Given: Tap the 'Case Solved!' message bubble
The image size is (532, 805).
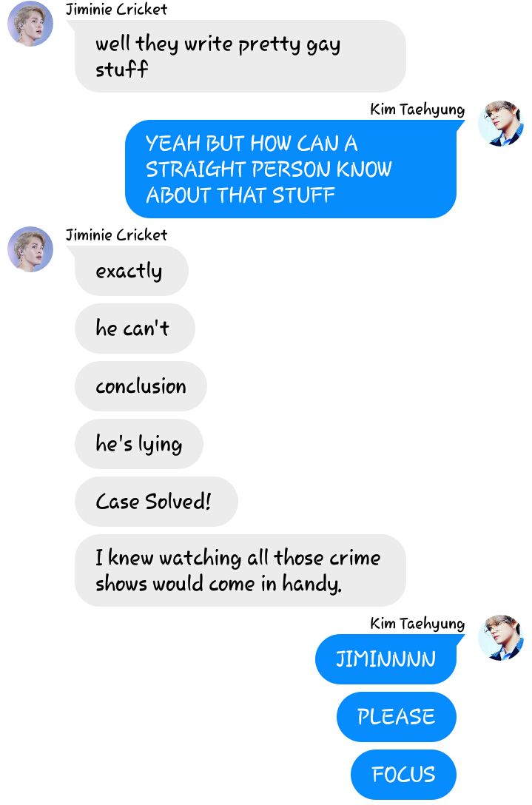Looking at the screenshot, I should [157, 502].
